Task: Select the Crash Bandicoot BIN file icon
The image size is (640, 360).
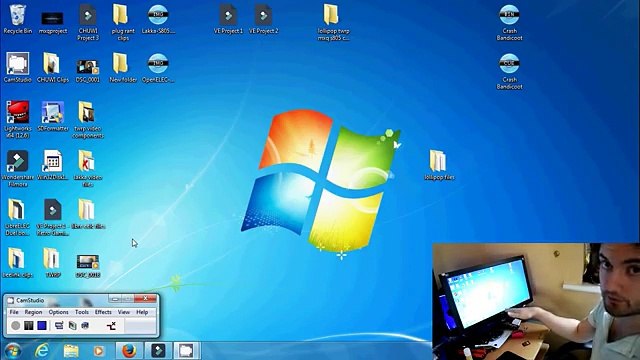Action: 509,22
